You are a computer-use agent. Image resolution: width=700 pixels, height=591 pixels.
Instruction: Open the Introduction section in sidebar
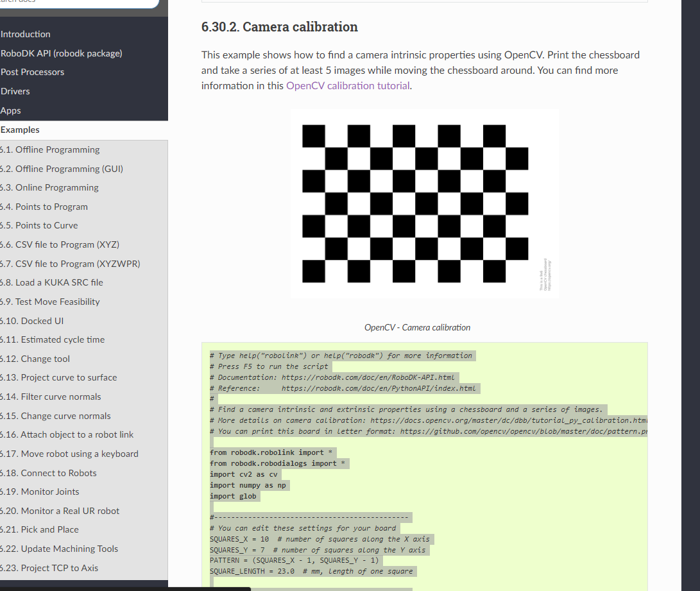pyautogui.click(x=26, y=34)
